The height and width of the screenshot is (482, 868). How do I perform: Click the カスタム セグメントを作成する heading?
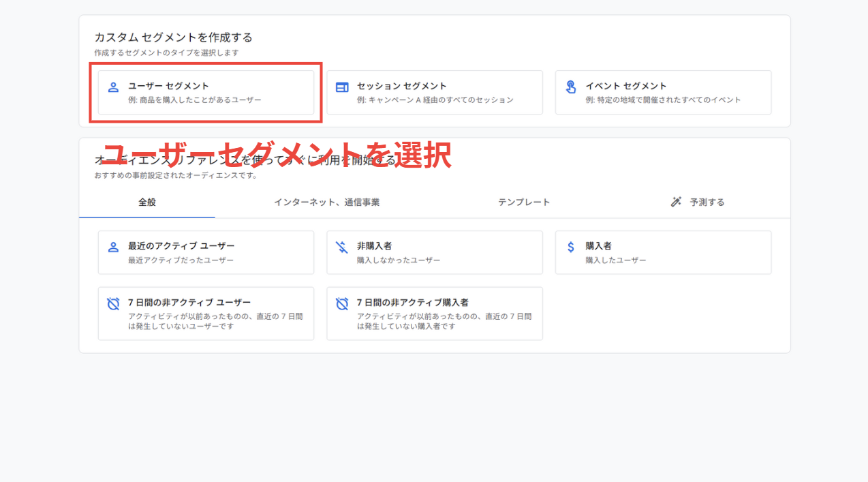click(174, 37)
